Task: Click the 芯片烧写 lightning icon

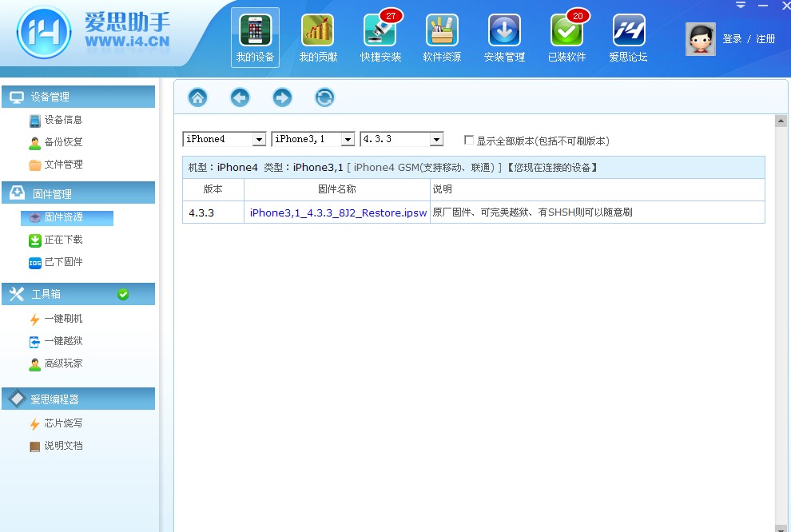Action: (35, 424)
